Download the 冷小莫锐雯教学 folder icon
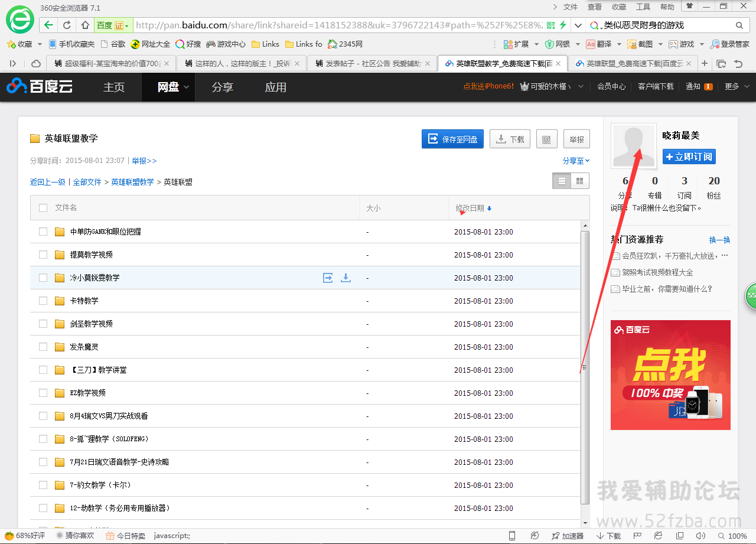The image size is (756, 544). tap(346, 278)
